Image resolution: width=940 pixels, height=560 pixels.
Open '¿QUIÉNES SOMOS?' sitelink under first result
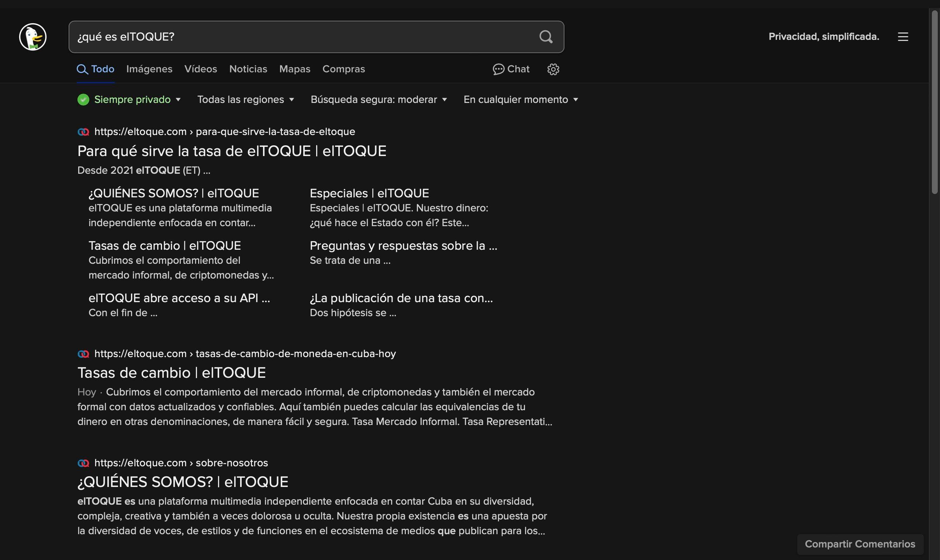174,193
